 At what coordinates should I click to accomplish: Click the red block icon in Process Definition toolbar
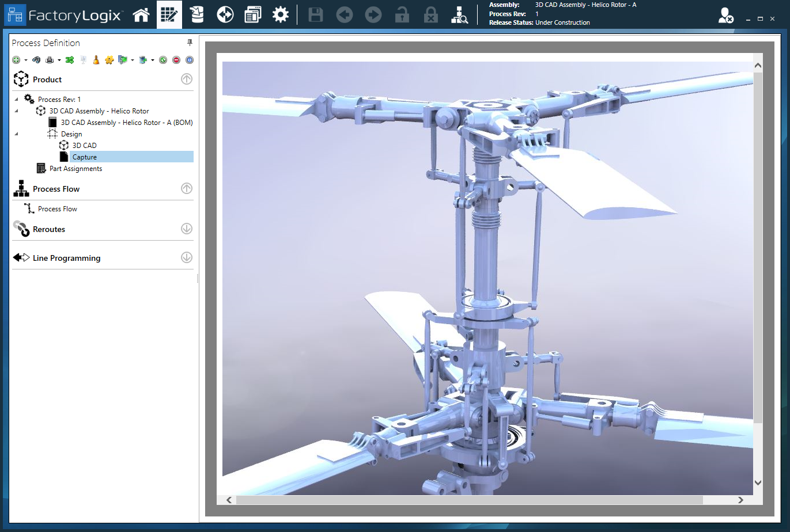tap(176, 59)
